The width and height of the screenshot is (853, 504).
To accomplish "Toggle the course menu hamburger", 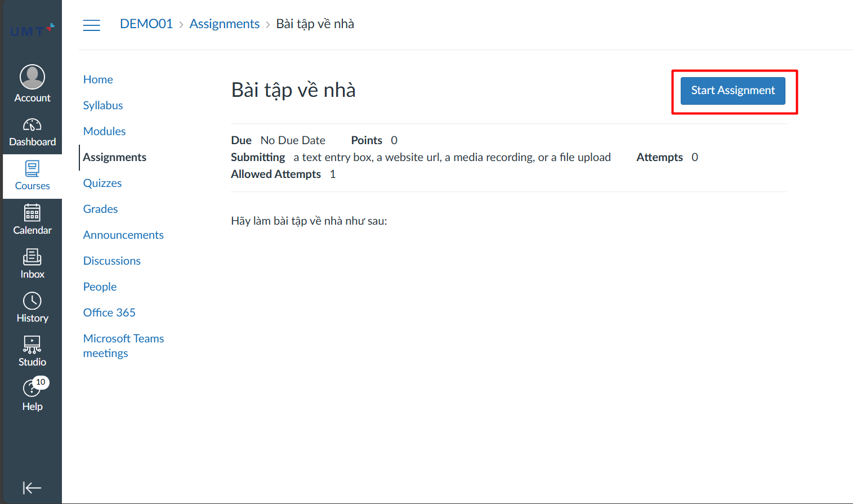I will click(91, 25).
